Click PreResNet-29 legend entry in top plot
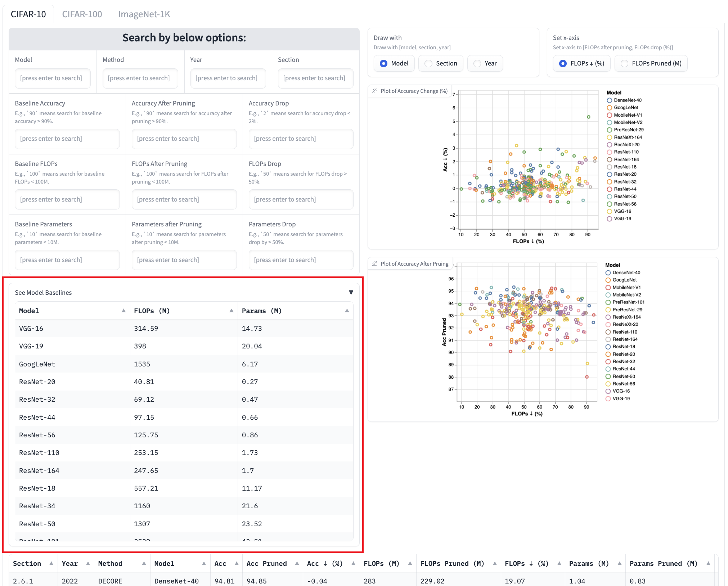Viewport: 728px width, 586px height. [x=625, y=130]
